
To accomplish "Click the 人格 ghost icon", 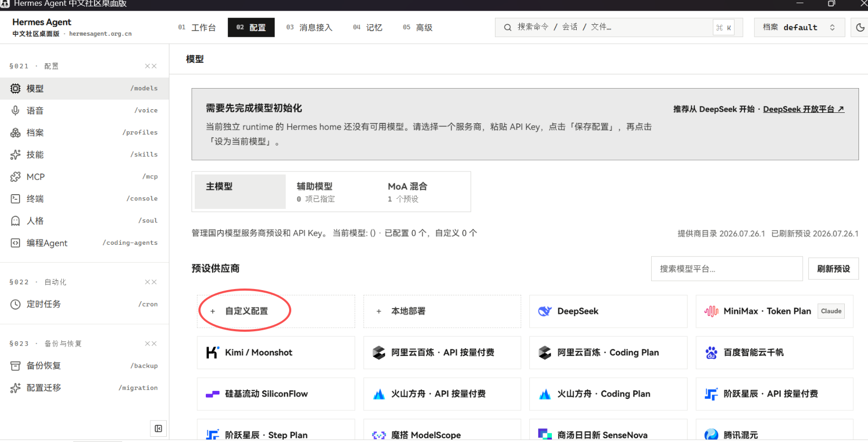I will coord(16,221).
